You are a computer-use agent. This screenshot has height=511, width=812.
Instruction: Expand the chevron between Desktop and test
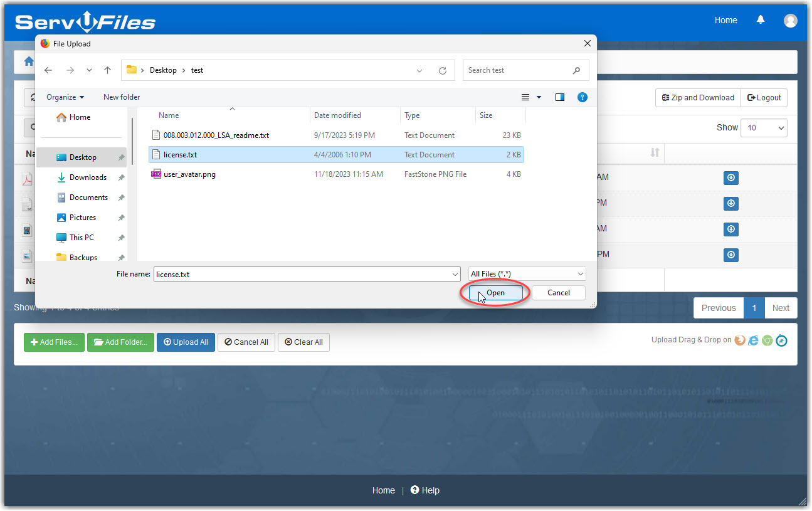pos(184,70)
